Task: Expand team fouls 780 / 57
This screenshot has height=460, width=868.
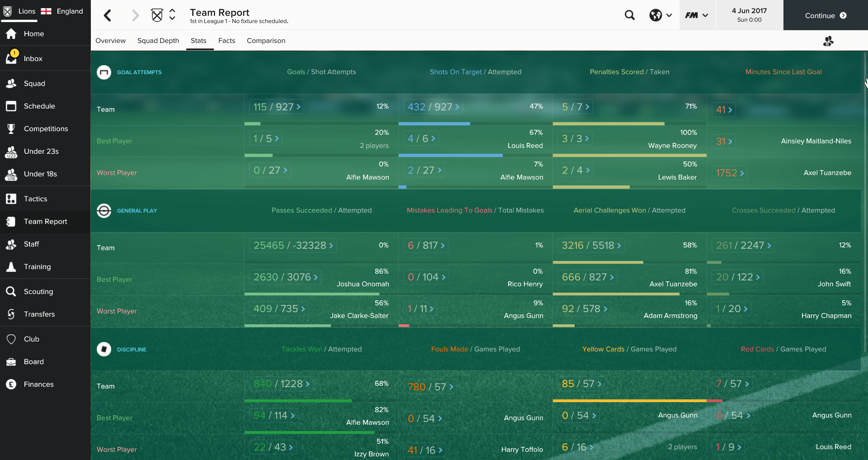Action: [x=430, y=387]
